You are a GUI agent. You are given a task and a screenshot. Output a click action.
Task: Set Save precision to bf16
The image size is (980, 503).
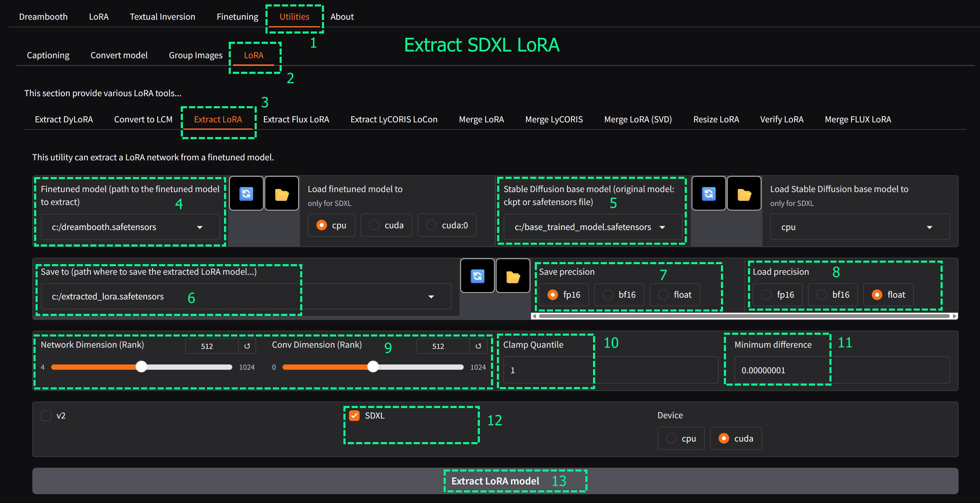coord(619,294)
